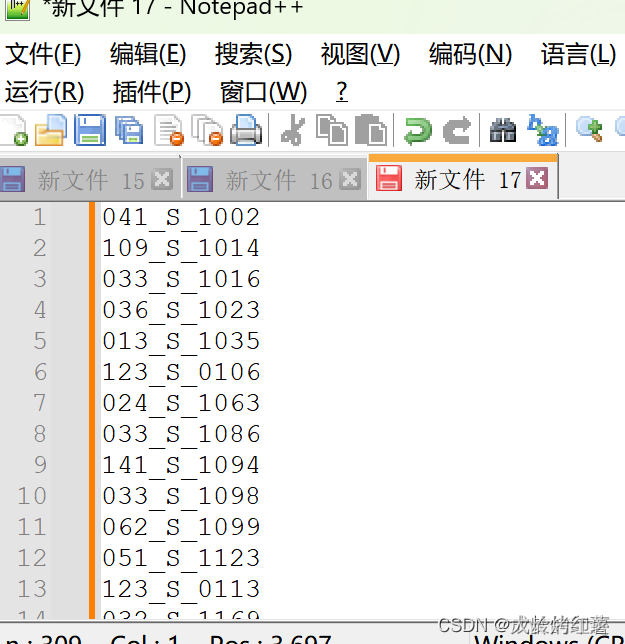The image size is (625, 644).
Task: Click the Open file folder icon
Action: [x=51, y=131]
